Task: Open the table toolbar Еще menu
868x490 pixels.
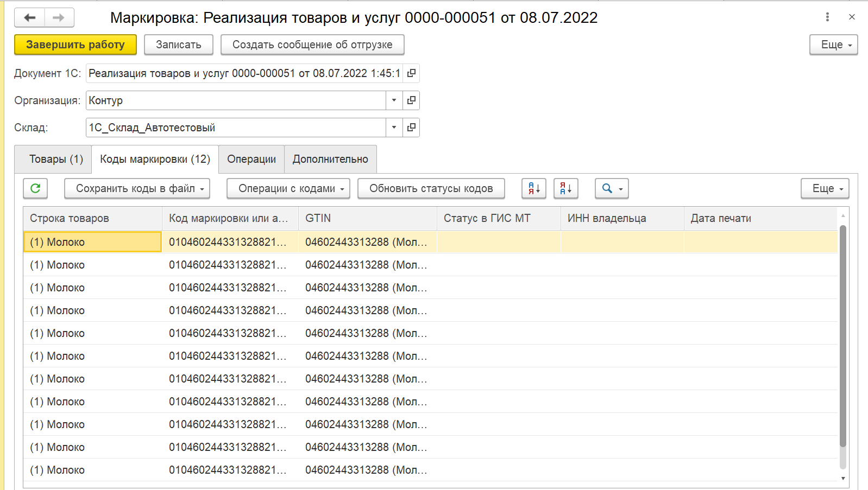Action: tap(825, 188)
